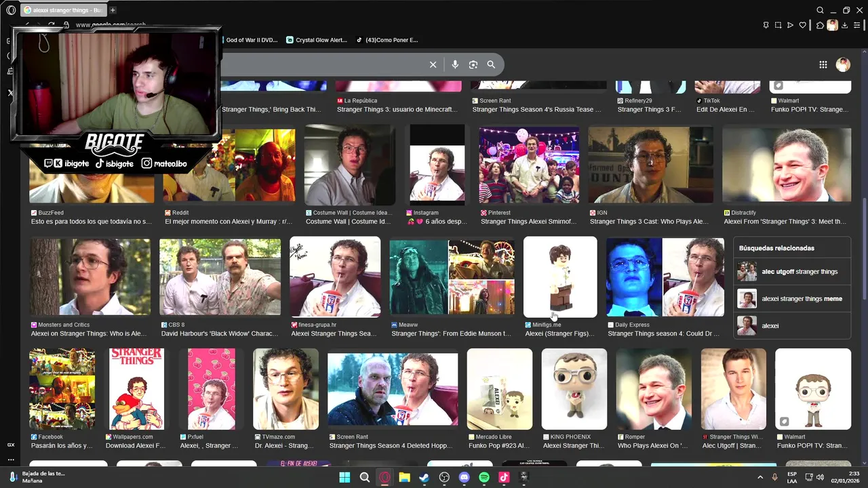868x488 pixels.
Task: Open the weather widget on the taskbar
Action: [37, 477]
